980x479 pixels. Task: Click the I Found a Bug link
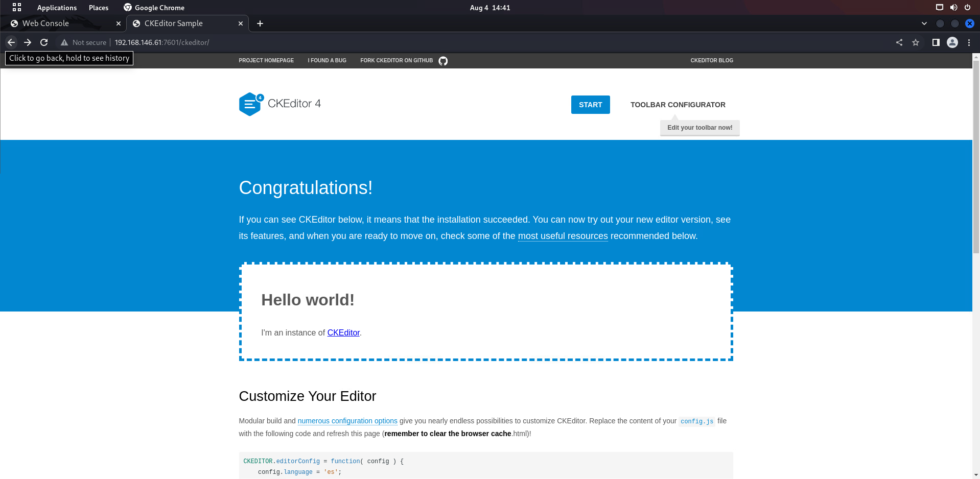[327, 60]
